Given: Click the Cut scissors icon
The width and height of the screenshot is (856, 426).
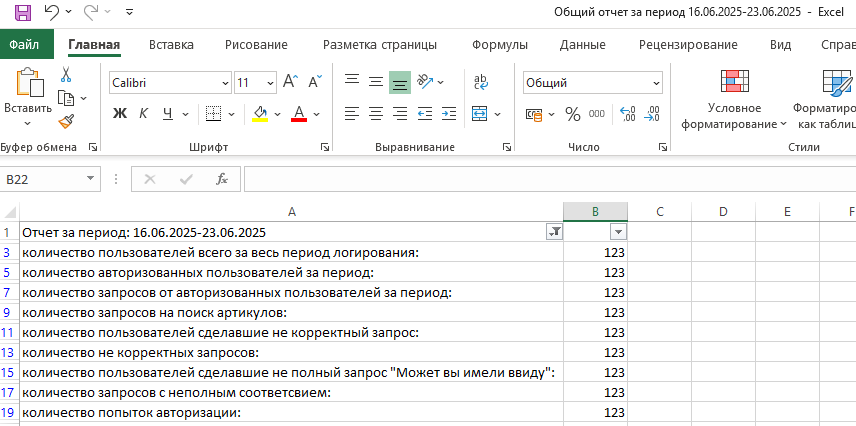Looking at the screenshot, I should 66,74.
